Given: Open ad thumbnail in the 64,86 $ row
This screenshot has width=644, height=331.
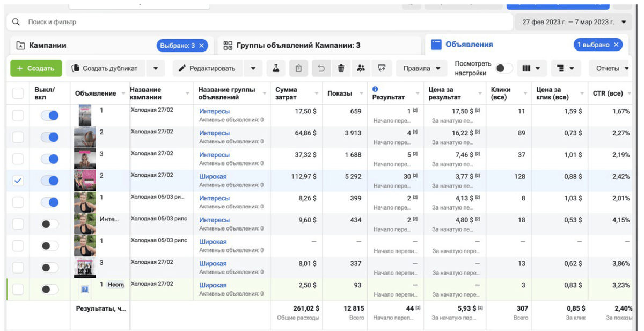Looking at the screenshot, I should pos(85,137).
